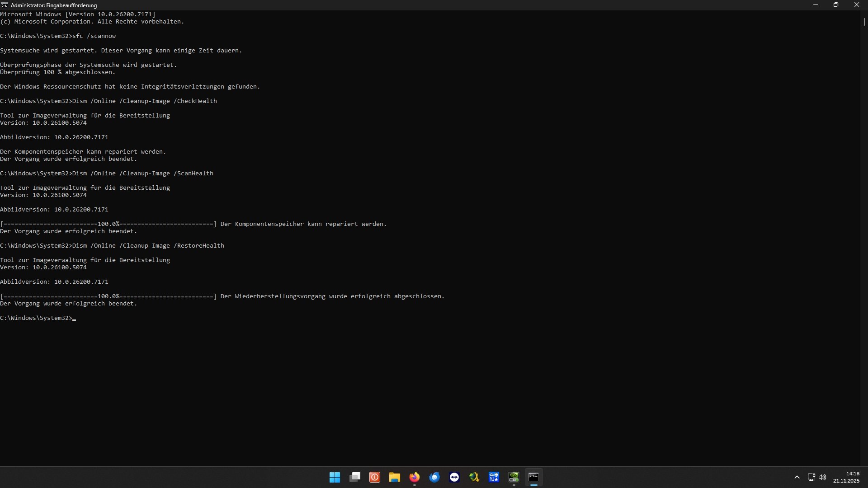Viewport: 868px width, 488px height.
Task: Open File Explorer from the taskbar
Action: [x=395, y=477]
